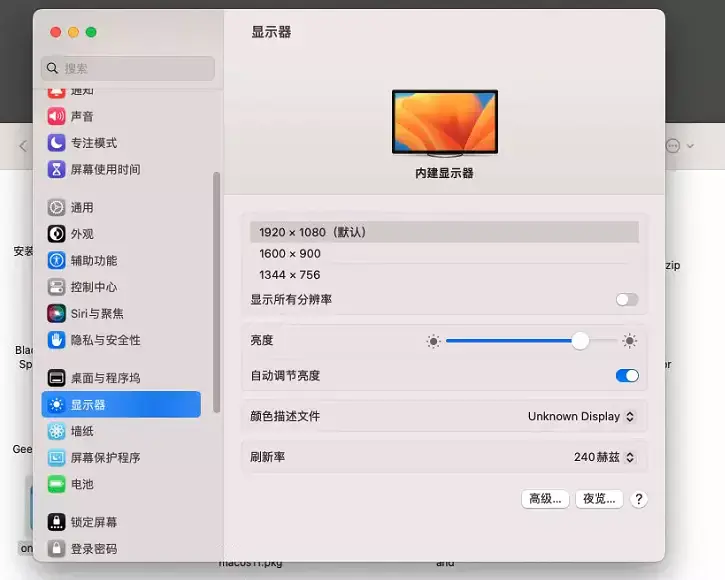Screen dimensions: 725x580
Task: Open the 通用 gear icon
Action: tap(56, 207)
